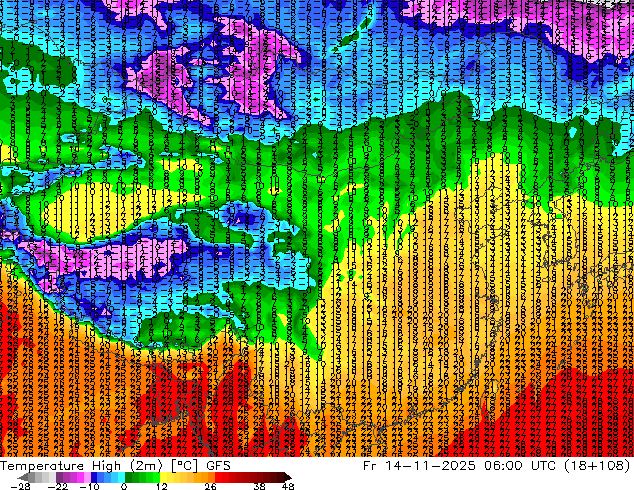Click the "-22" label on the color scale
The width and height of the screenshot is (634, 490).
pyautogui.click(x=58, y=486)
